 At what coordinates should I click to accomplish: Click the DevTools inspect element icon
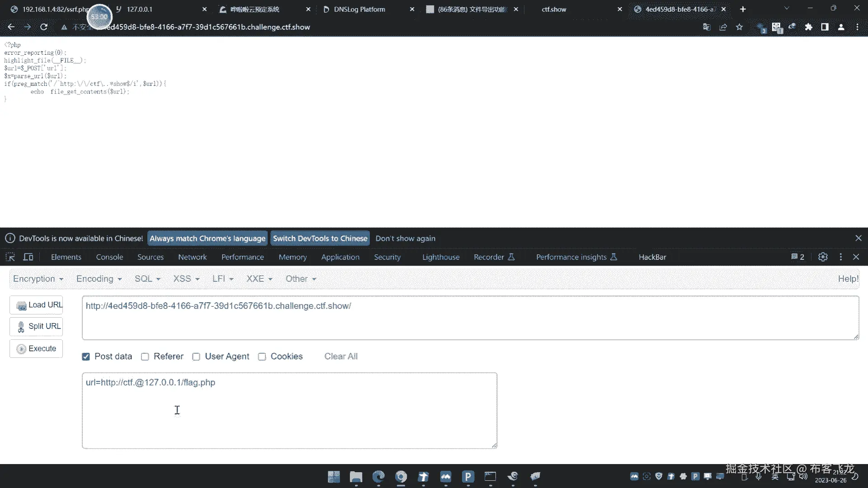click(x=10, y=257)
